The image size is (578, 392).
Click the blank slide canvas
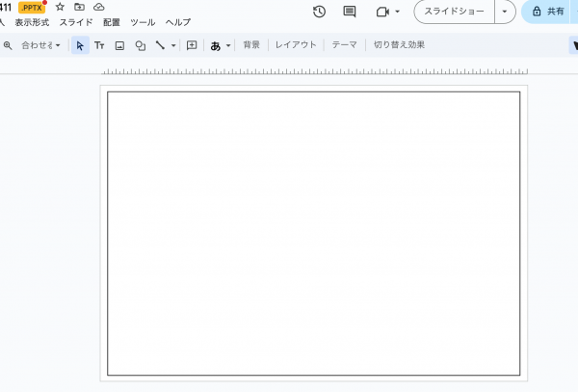[313, 233]
